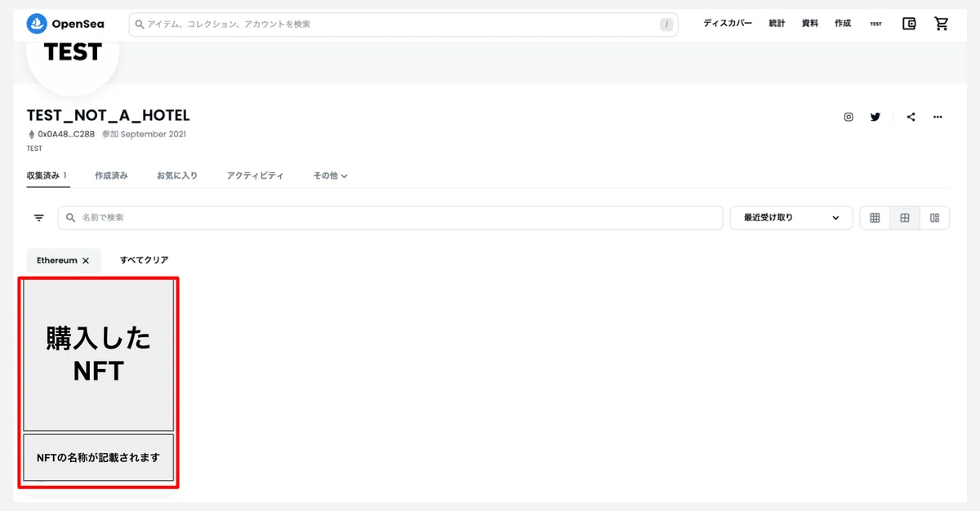
Task: Open the wallet icon in header
Action: coord(909,24)
